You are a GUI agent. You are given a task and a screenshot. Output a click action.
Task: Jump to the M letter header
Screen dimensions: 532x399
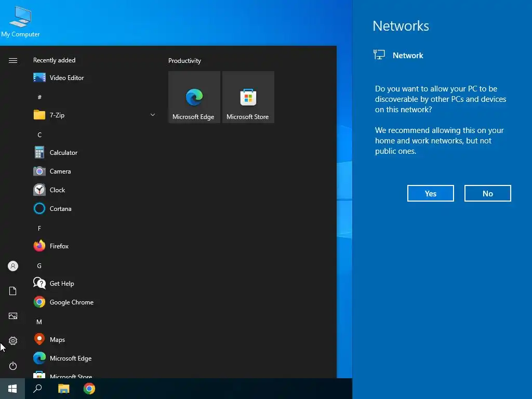tap(39, 322)
